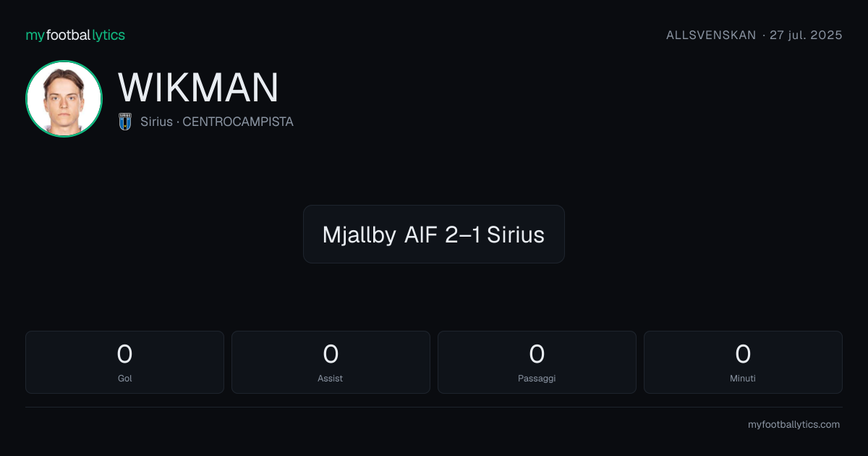Click the Minuti stat card
The image size is (868, 456).
pyautogui.click(x=743, y=362)
